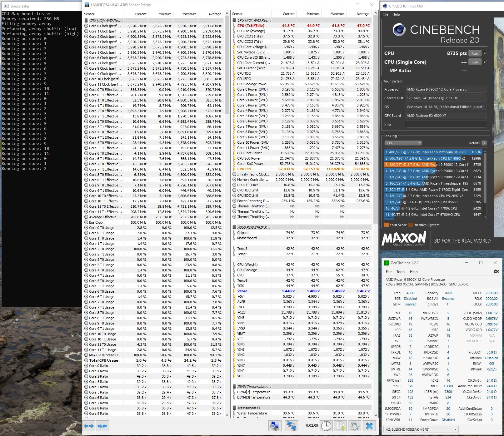Click the Average Effective clock row

point(153,217)
